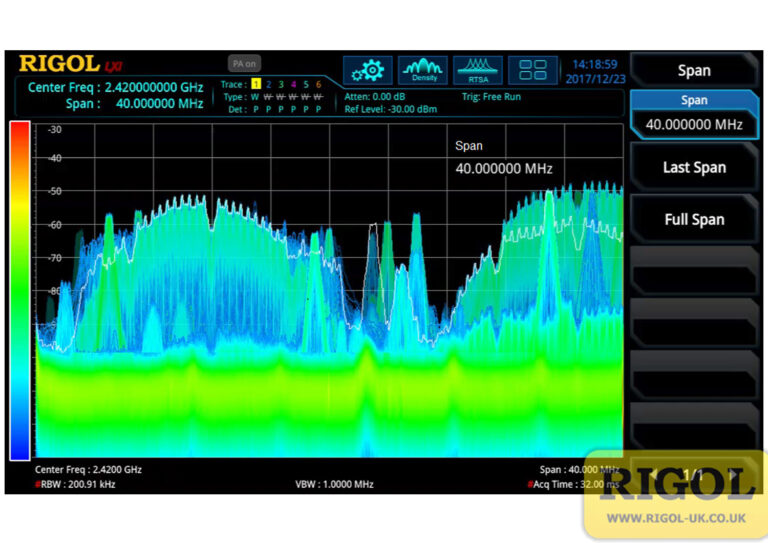The image size is (768, 543).
Task: Open the Span menu title button
Action: 694,71
